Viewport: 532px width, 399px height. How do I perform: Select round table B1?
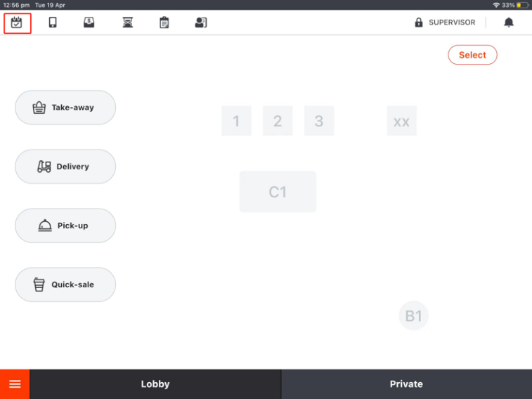413,316
